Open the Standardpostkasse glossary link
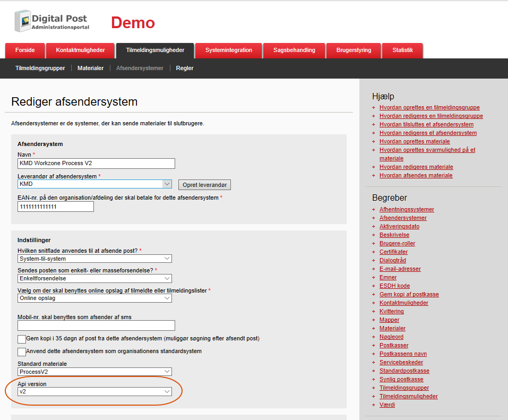 point(404,371)
